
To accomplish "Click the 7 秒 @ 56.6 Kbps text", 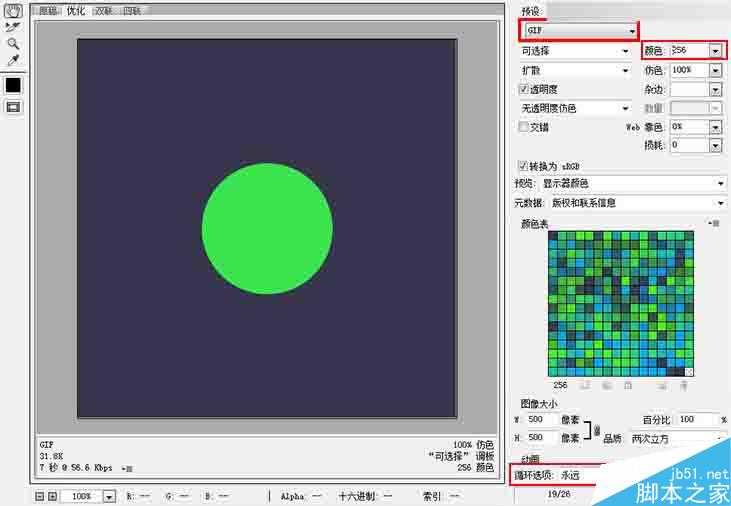I will tap(76, 468).
